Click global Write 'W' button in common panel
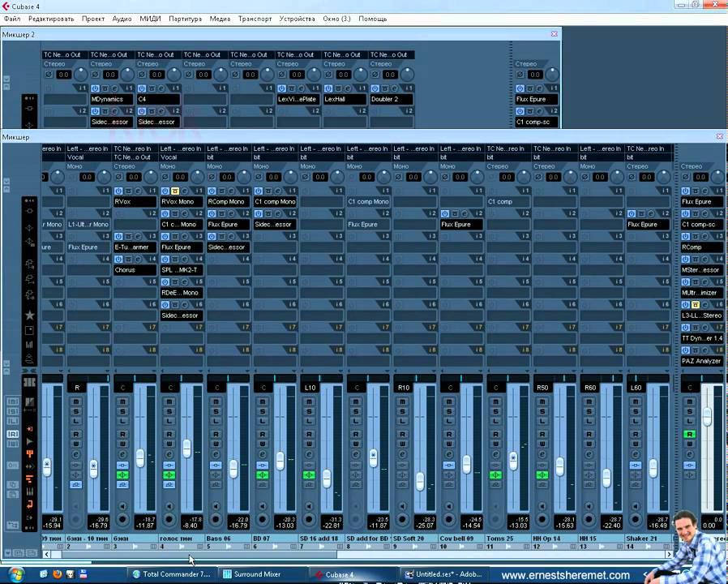Image resolution: width=728 pixels, height=584 pixels. tap(12, 444)
